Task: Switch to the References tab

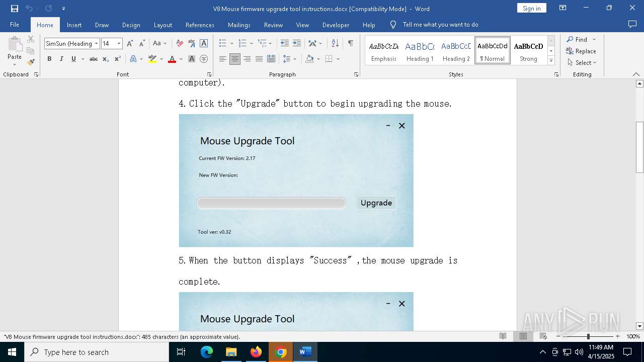Action: coord(200,25)
